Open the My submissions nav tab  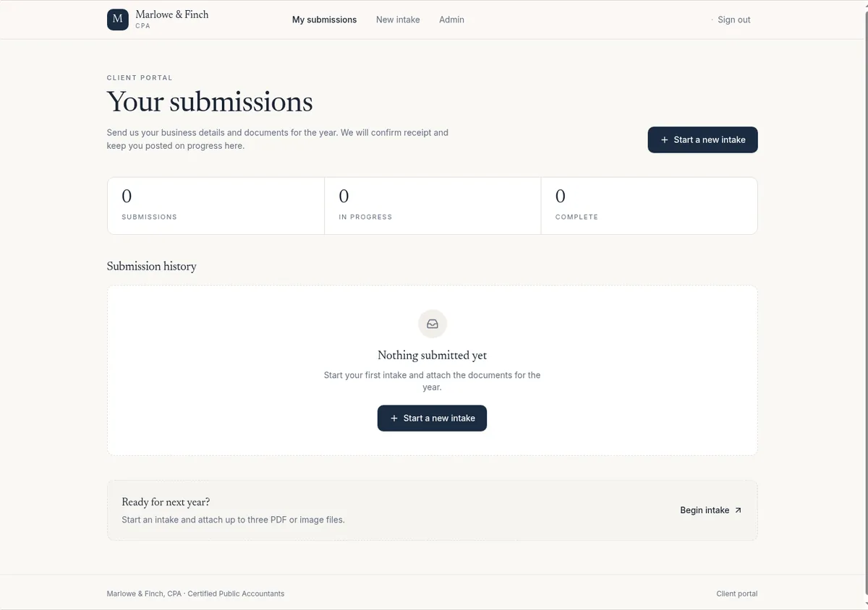point(324,20)
